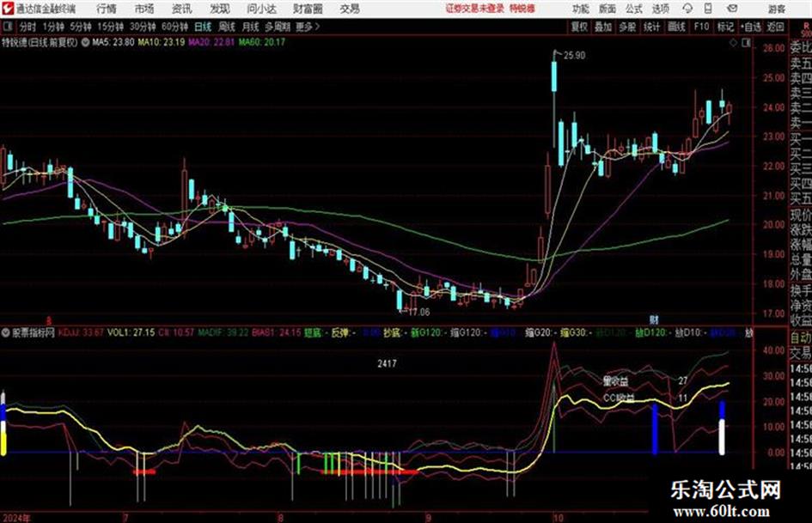Click the 多股 multi-stock button
The width and height of the screenshot is (812, 523).
(627, 27)
